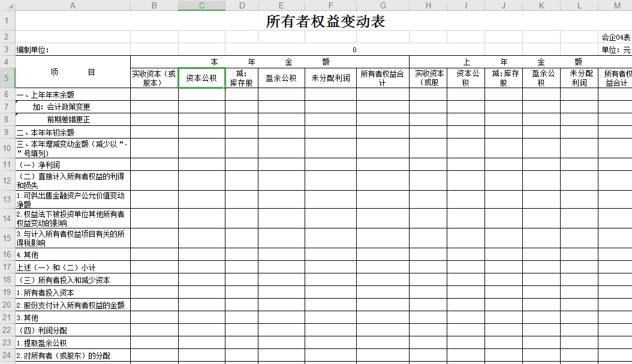The height and width of the screenshot is (364, 632).
Task: Click the 项目 header cell
Action: pyautogui.click(x=73, y=72)
